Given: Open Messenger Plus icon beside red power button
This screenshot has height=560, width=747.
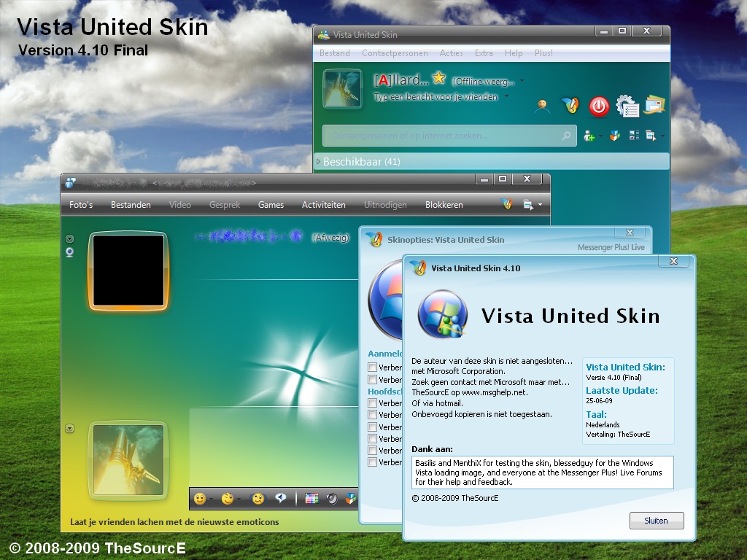Looking at the screenshot, I should pos(570,105).
